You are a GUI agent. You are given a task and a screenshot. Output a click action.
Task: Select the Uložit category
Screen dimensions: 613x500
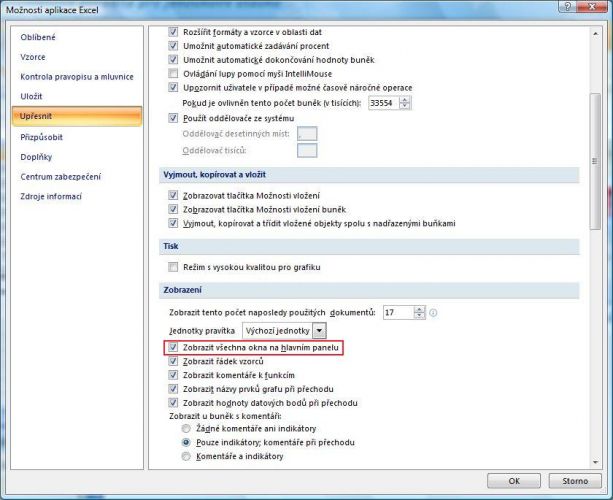pyautogui.click(x=31, y=96)
